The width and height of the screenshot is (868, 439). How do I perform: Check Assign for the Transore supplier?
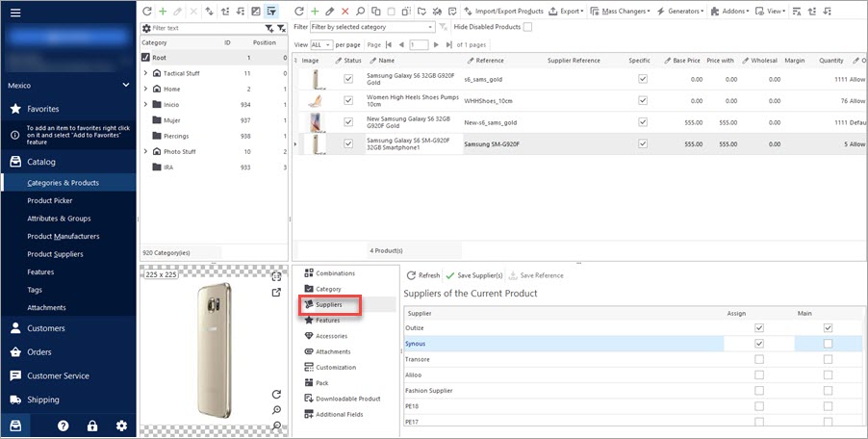point(759,359)
